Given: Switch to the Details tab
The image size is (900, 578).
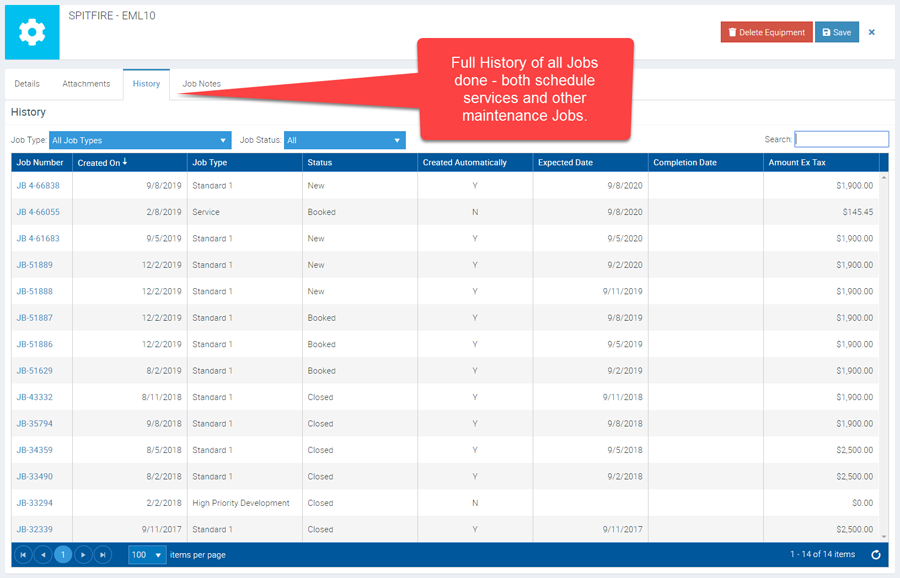Looking at the screenshot, I should [x=27, y=84].
